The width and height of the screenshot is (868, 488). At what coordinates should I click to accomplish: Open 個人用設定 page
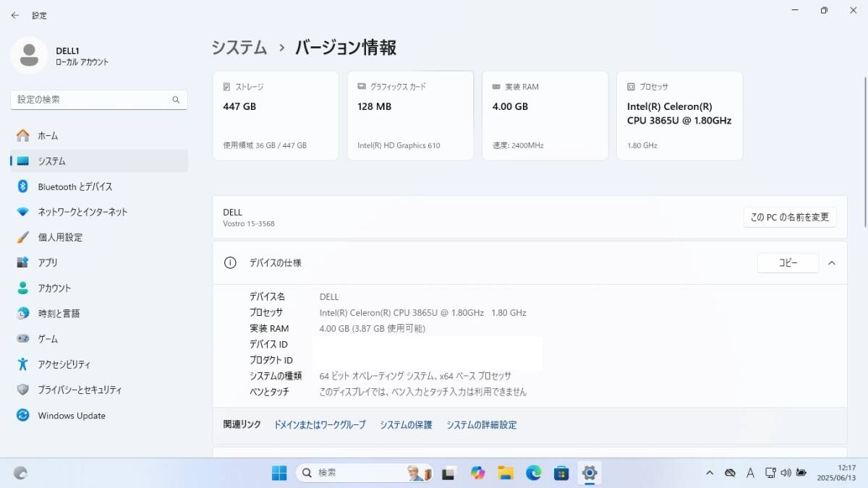pyautogui.click(x=99, y=237)
